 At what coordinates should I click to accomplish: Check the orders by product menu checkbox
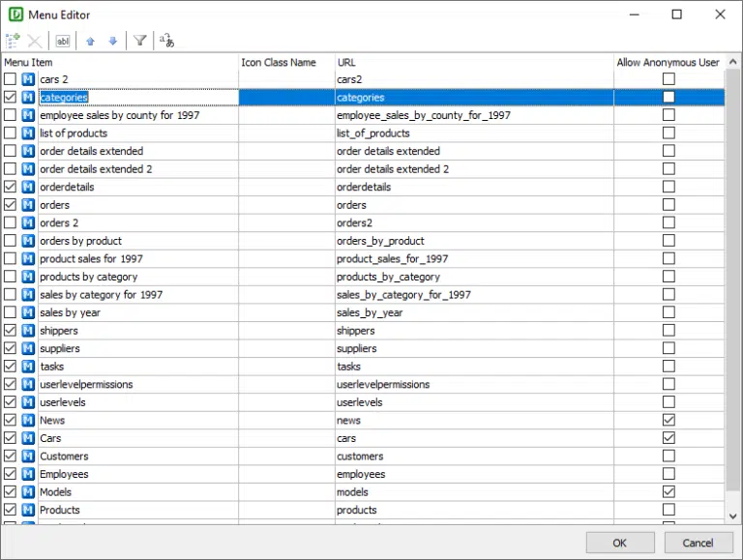pos(10,241)
